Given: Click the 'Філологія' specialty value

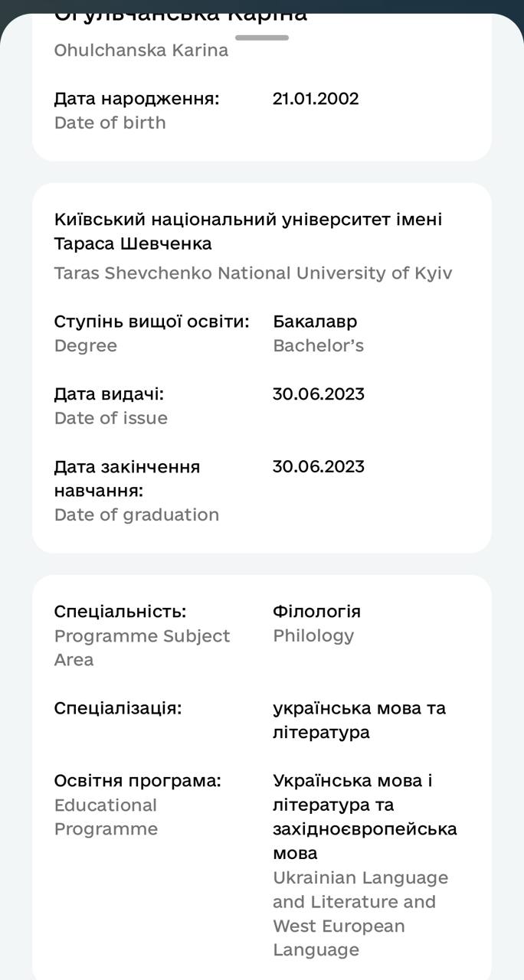Looking at the screenshot, I should [316, 612].
